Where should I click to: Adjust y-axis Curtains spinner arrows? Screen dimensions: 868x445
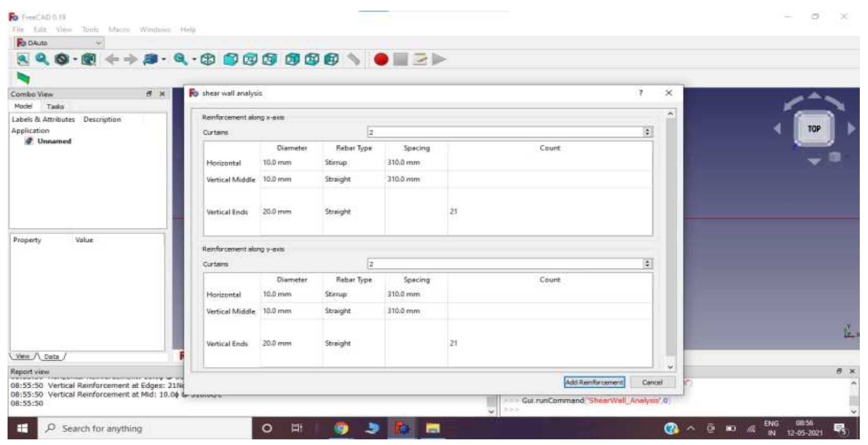click(647, 263)
